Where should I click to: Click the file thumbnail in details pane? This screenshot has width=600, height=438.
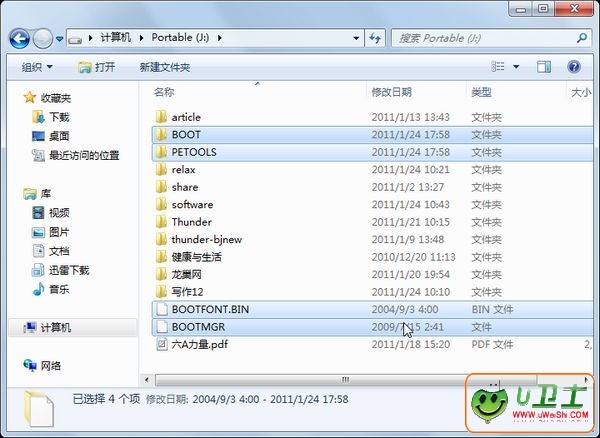tap(39, 409)
